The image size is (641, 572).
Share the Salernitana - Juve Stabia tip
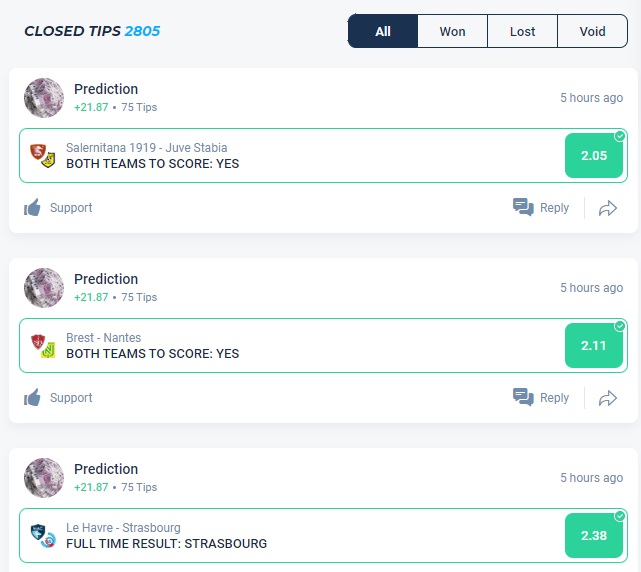click(607, 208)
